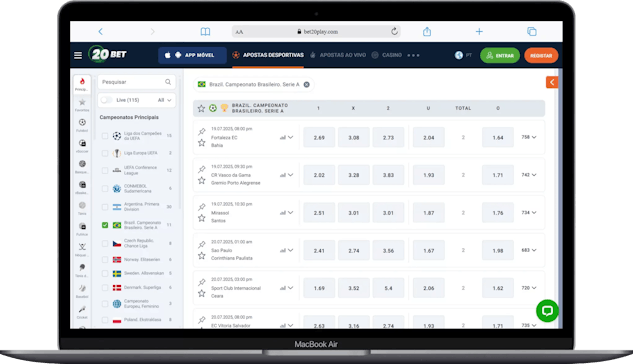Click the green Entrar button
Image resolution: width=633 pixels, height=364 pixels.
click(x=500, y=56)
